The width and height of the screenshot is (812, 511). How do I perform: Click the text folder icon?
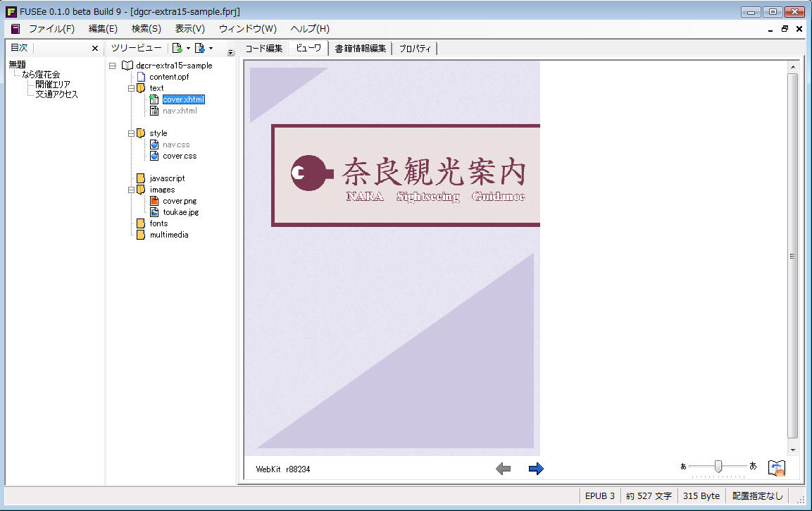coord(141,88)
